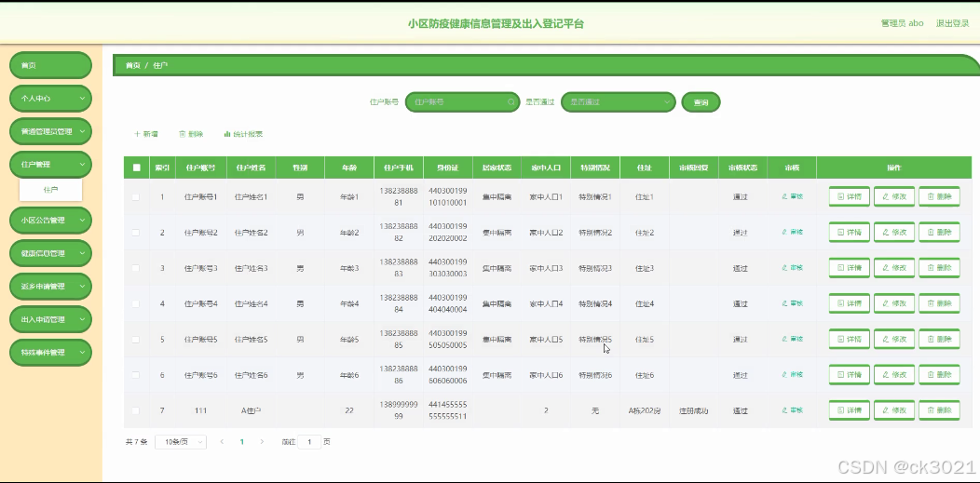
Task: Click 审核 pencil link for row 7 (A住户)
Action: [x=792, y=410]
